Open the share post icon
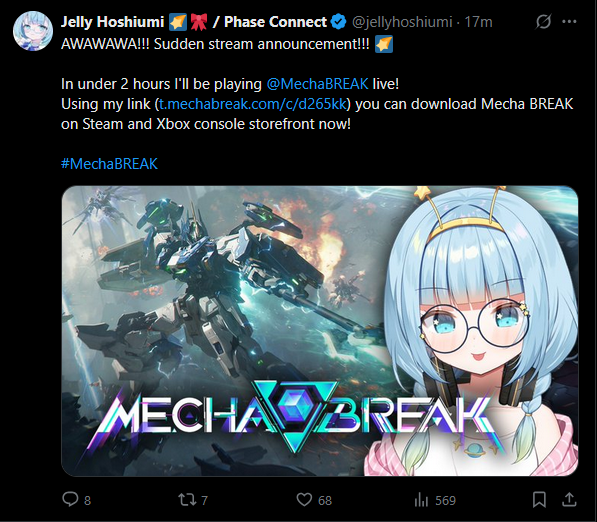 pos(569,500)
